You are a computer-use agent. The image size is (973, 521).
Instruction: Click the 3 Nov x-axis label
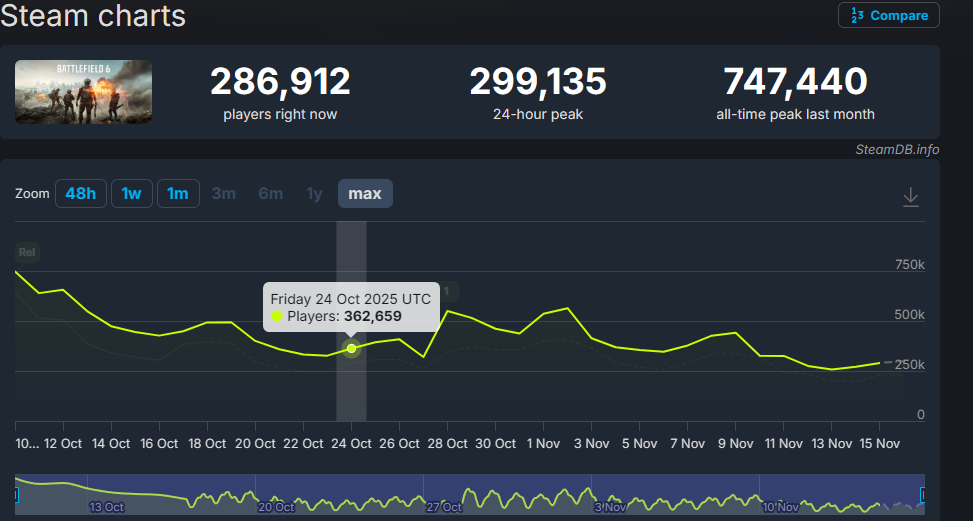[x=590, y=443]
